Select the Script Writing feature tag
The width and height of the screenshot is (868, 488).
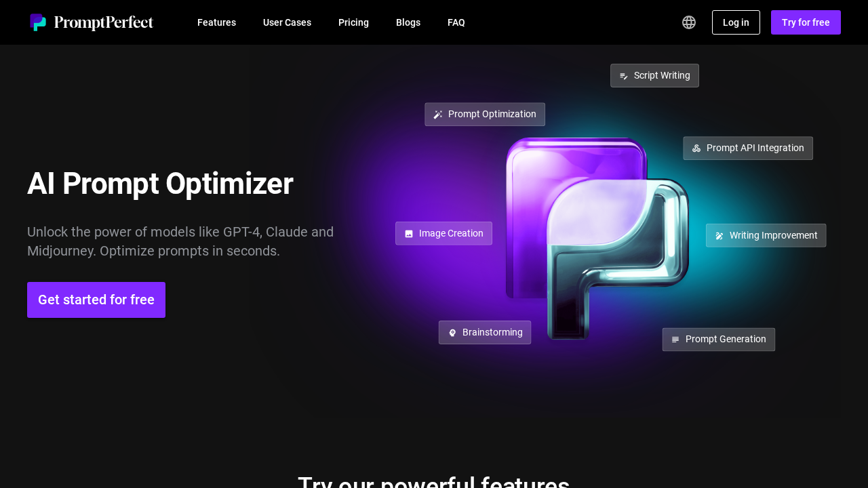pos(654,75)
